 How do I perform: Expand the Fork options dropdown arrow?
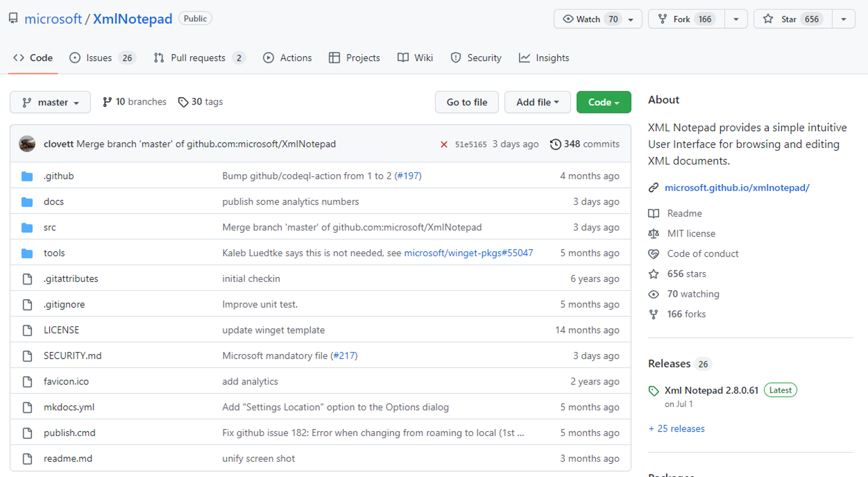736,20
